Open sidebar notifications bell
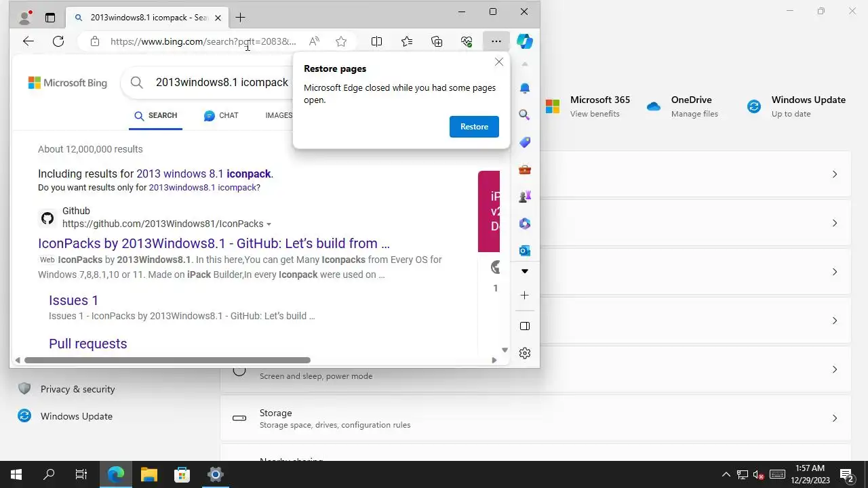The image size is (868, 488). [x=525, y=88]
